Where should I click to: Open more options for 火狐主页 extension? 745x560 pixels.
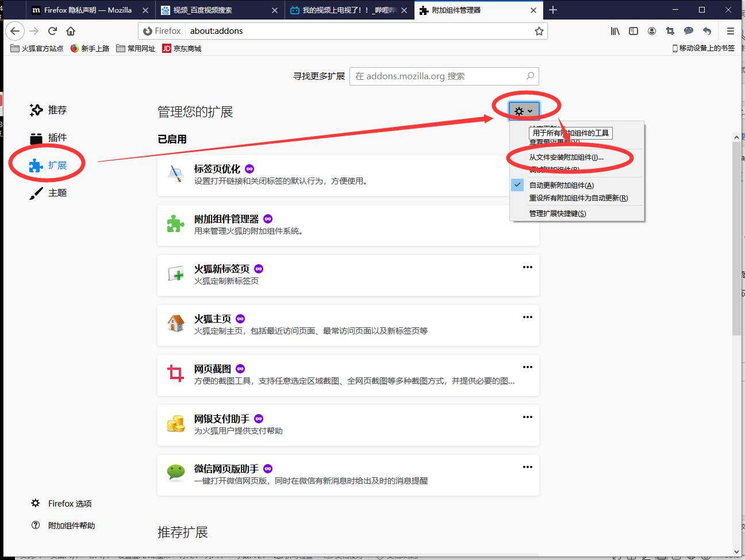click(527, 316)
